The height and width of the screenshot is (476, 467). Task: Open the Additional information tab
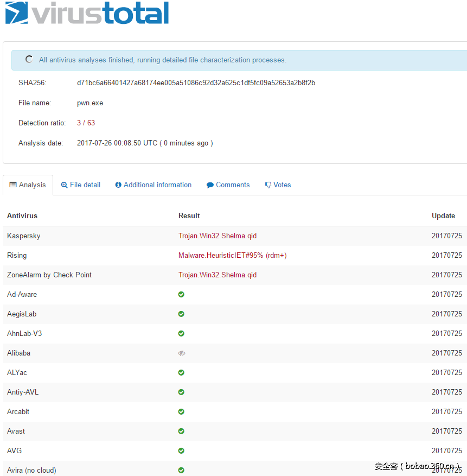[x=153, y=185]
